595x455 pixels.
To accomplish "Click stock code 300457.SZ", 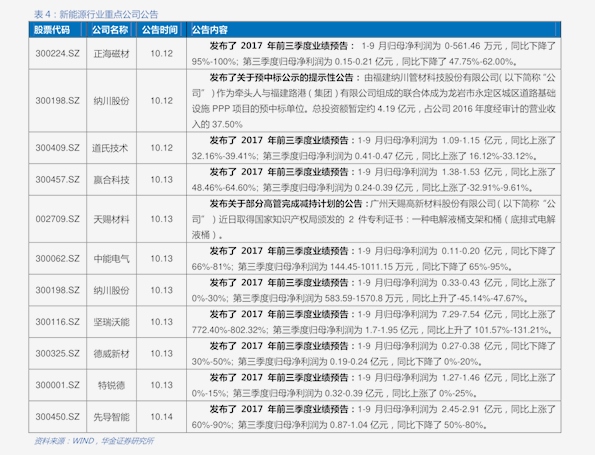I will pyautogui.click(x=58, y=179).
